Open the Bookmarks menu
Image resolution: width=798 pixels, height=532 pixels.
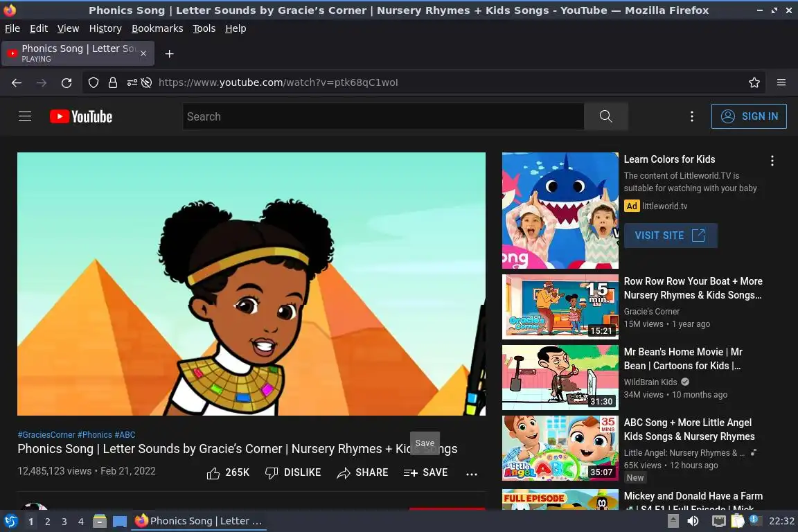pyautogui.click(x=157, y=28)
